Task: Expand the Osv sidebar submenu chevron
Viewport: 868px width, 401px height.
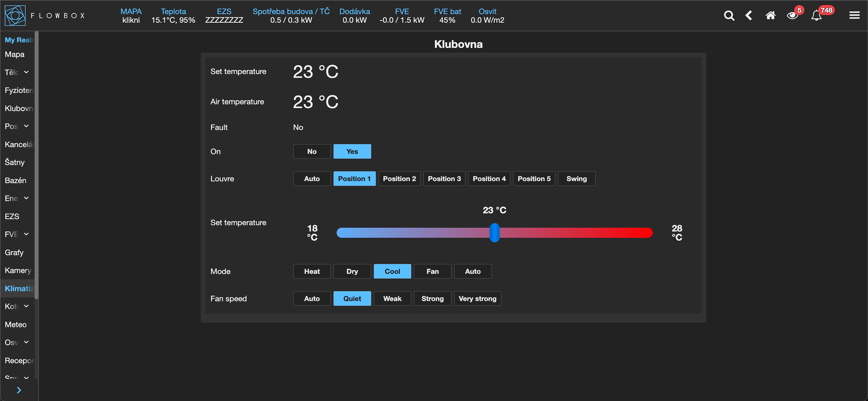Action: [x=26, y=342]
